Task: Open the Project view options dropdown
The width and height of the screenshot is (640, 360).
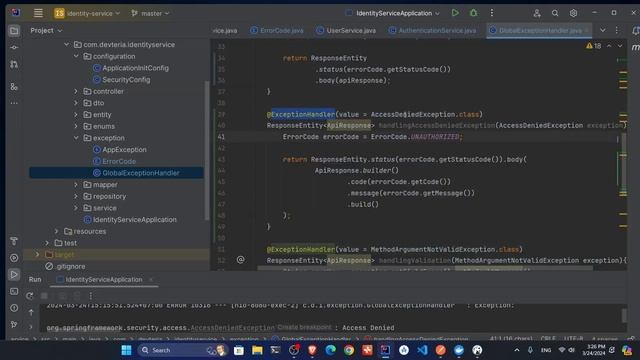Action: tap(46, 31)
